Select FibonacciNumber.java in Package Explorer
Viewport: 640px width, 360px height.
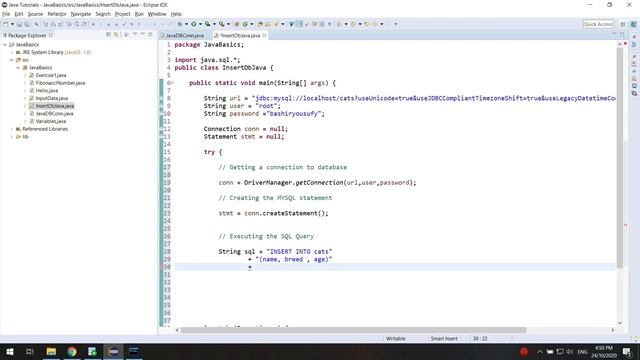(60, 83)
